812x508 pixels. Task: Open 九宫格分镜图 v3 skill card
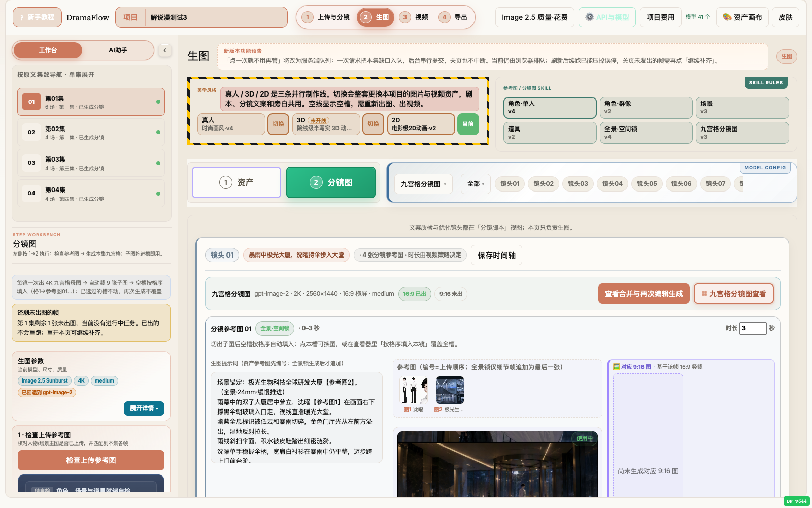coord(742,133)
